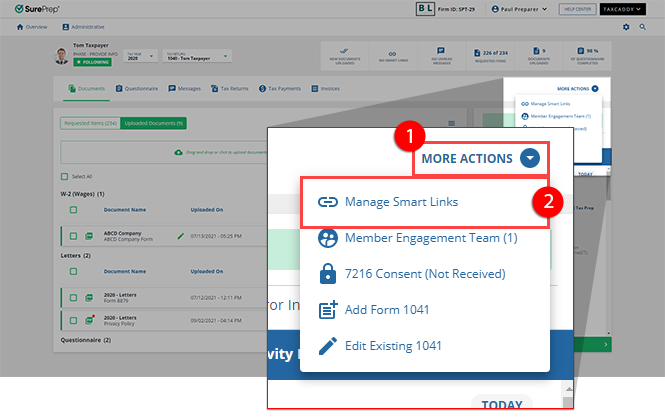Click the ABCD Company Form document name
This screenshot has width=665, height=417.
pos(128,239)
